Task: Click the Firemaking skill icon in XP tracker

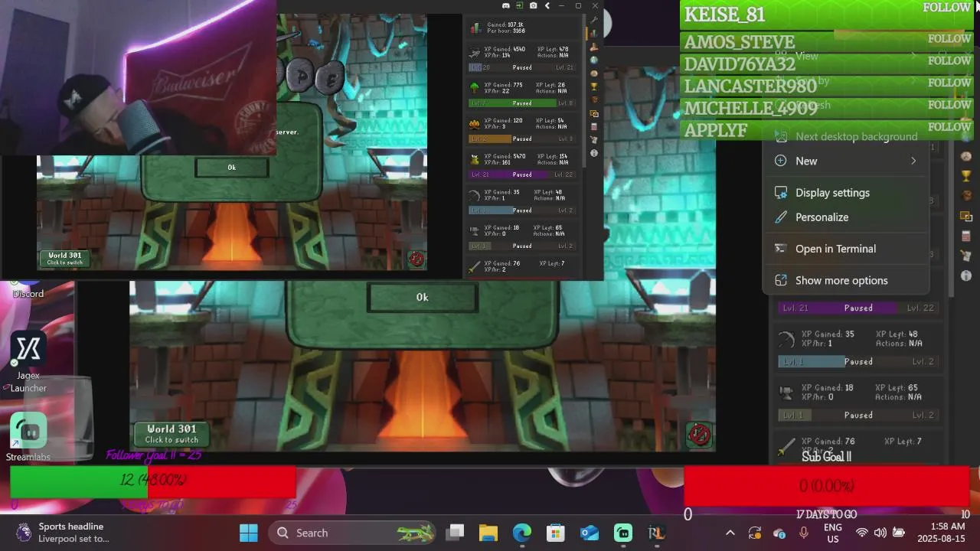Action: [475, 123]
